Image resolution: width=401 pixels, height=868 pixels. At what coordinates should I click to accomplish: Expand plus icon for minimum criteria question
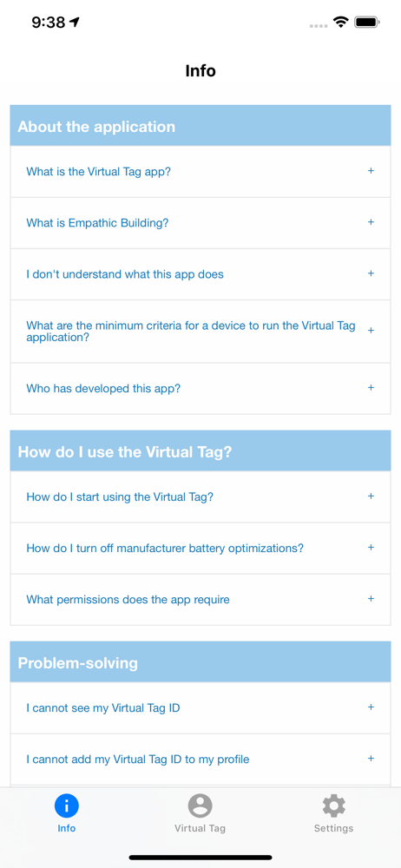[x=371, y=331]
